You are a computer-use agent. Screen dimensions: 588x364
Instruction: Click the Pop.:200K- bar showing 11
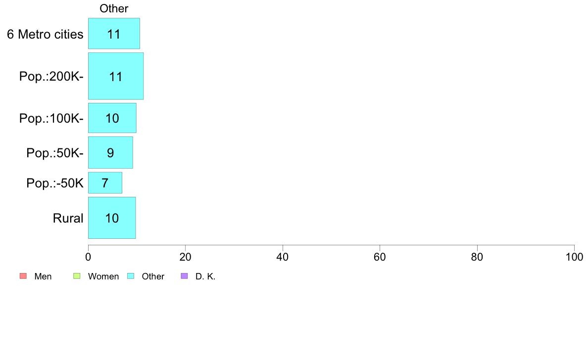click(x=116, y=76)
